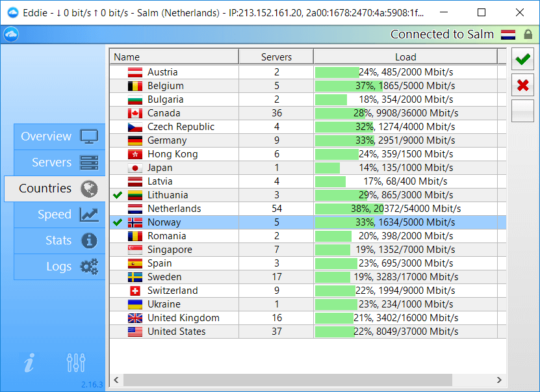Click the right horizontal scrollbar arrow
The height and width of the screenshot is (392, 540).
point(499,380)
